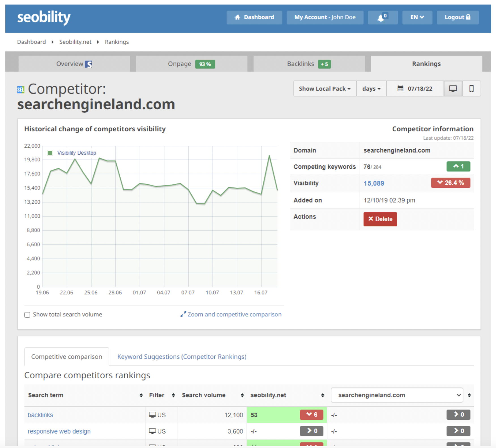Toggle the Visibility Desktop legend marker
The width and height of the screenshot is (496, 448).
50,153
